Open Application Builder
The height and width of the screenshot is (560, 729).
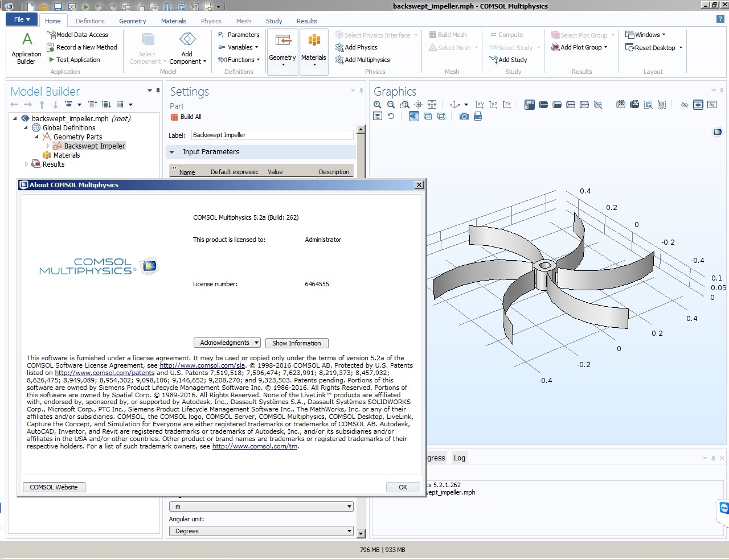point(26,48)
